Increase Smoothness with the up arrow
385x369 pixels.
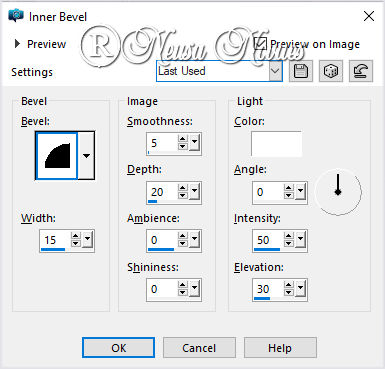pos(183,139)
